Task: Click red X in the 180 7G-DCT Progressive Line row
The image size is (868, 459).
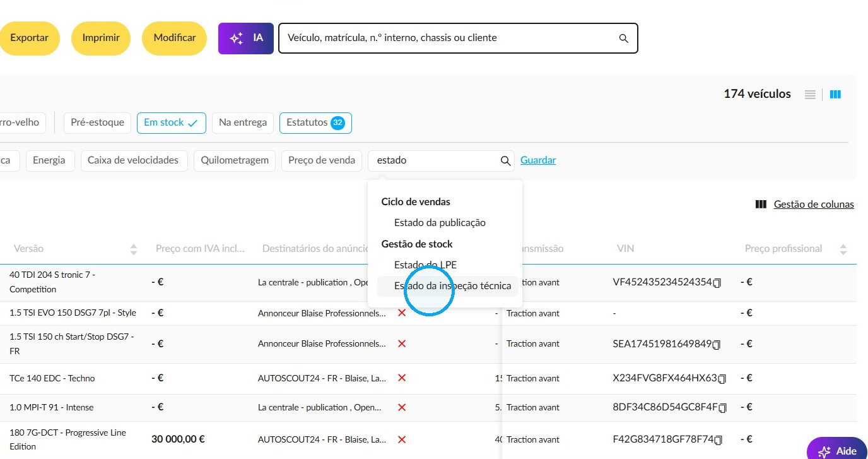Action: pyautogui.click(x=402, y=439)
